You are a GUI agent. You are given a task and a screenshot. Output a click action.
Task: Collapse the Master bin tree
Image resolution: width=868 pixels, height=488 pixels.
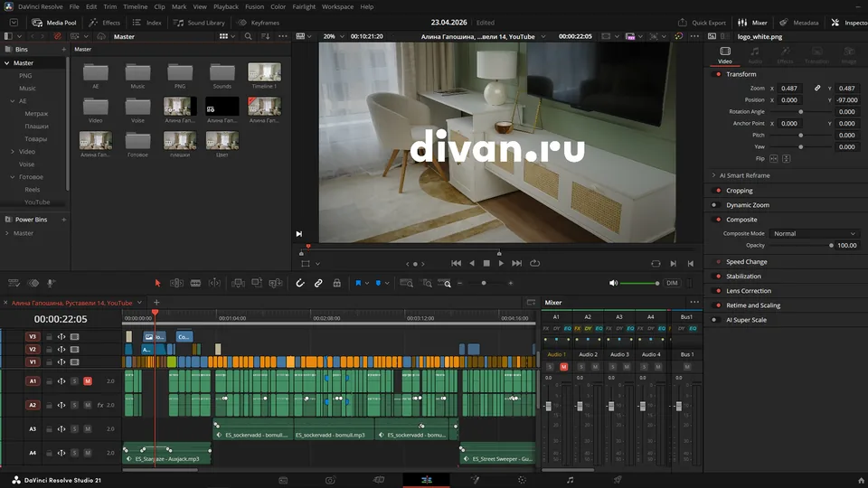(x=6, y=63)
